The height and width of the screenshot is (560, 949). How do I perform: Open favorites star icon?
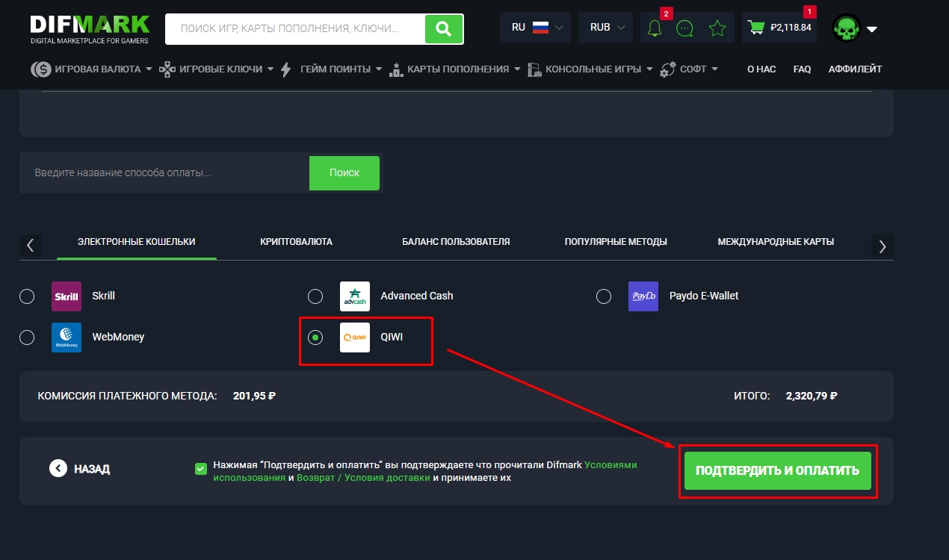click(717, 28)
